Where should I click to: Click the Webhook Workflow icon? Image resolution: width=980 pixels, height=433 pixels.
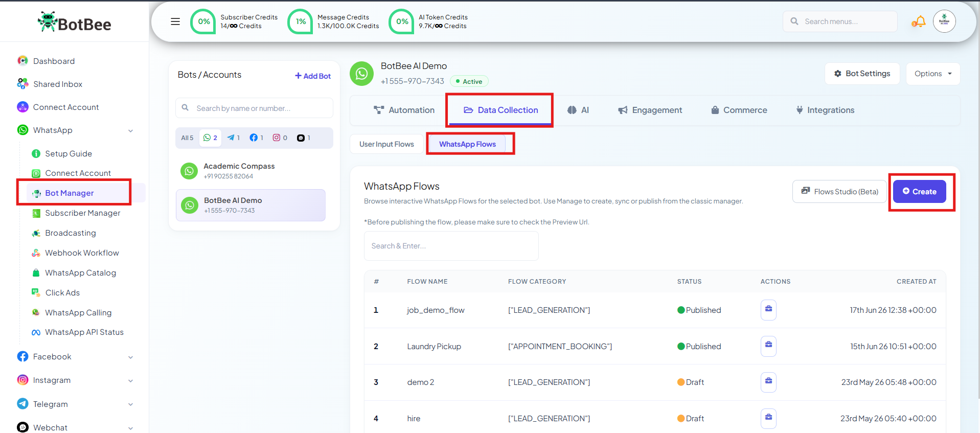click(36, 253)
